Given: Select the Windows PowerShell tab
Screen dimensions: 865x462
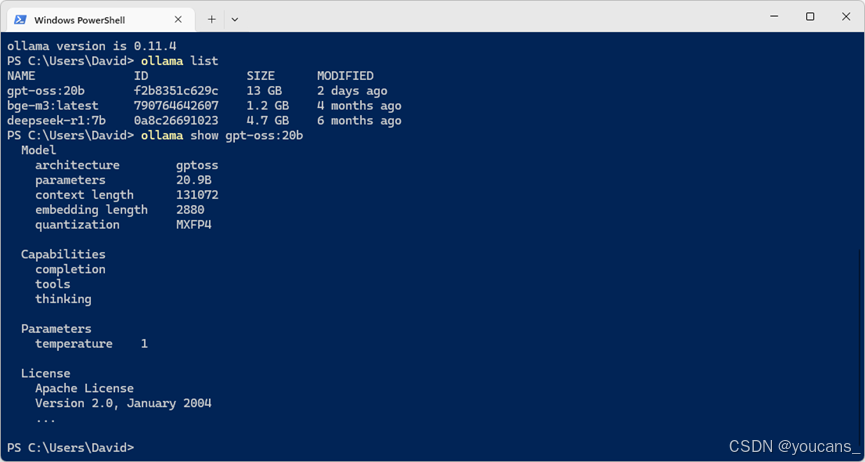Looking at the screenshot, I should click(100, 20).
